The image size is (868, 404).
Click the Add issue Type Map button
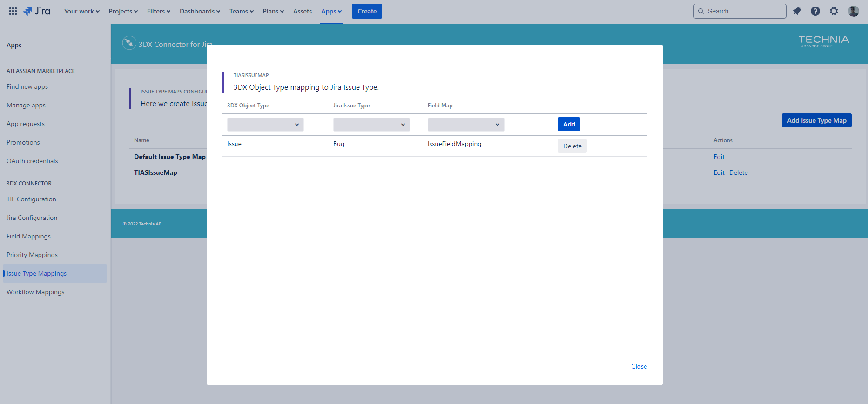[816, 120]
